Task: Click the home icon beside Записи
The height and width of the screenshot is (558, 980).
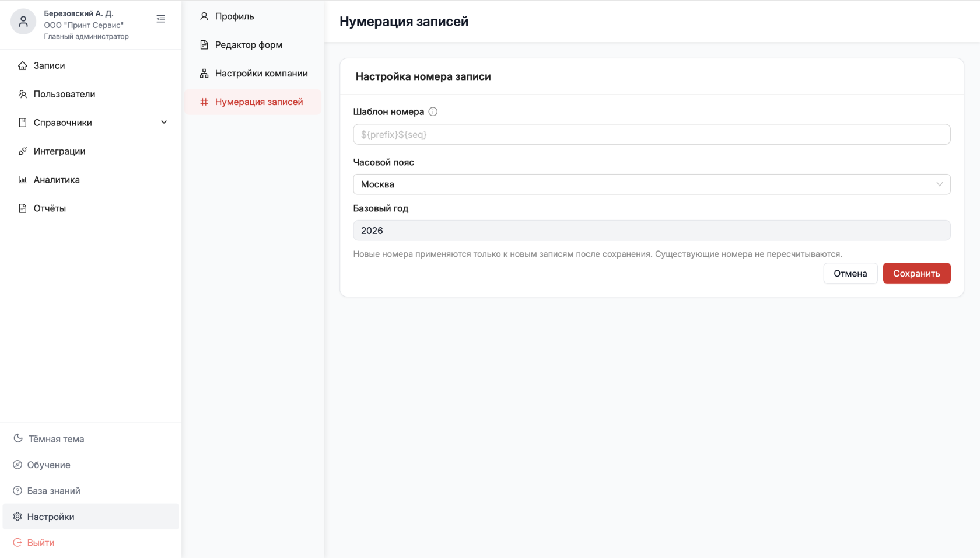Action: [23, 65]
